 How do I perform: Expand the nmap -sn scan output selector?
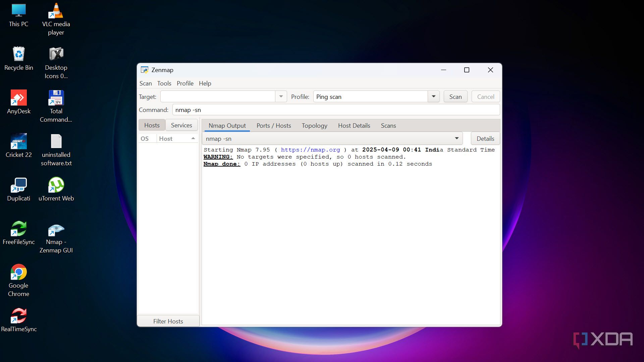pyautogui.click(x=332, y=138)
